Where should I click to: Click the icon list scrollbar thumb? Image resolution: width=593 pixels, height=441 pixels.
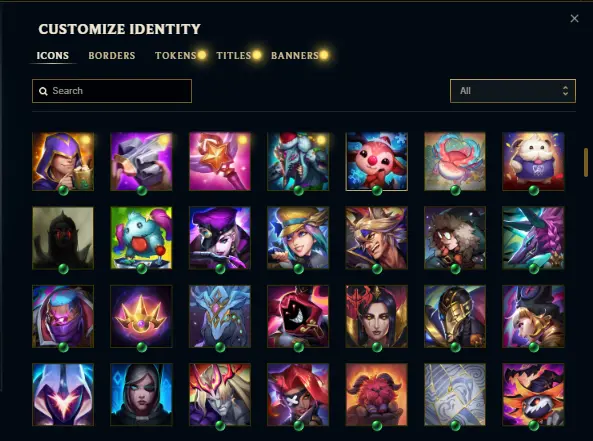[x=586, y=162]
